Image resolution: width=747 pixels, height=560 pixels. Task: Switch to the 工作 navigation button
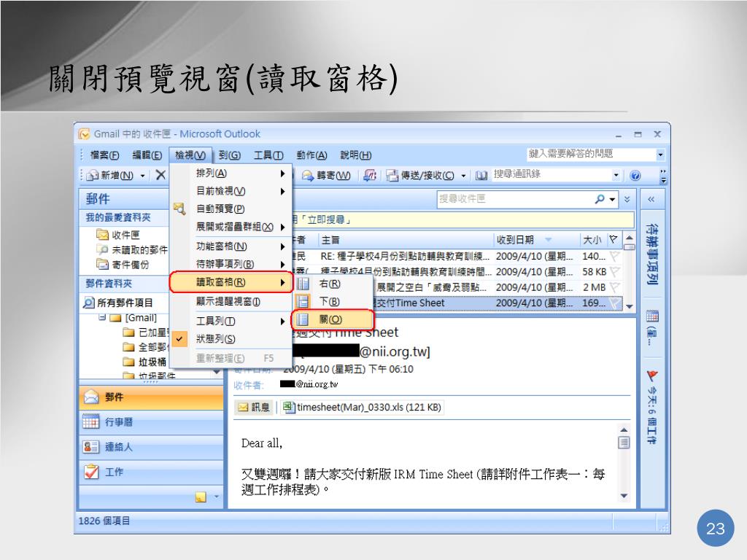(151, 472)
